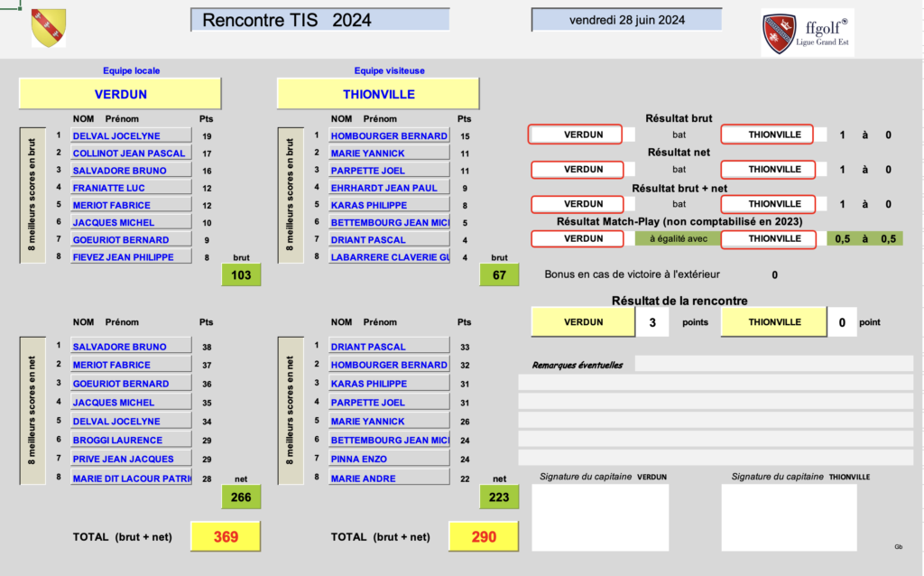This screenshot has height=576, width=924.
Task: Click the Verdun captain signature box
Action: 600,517
